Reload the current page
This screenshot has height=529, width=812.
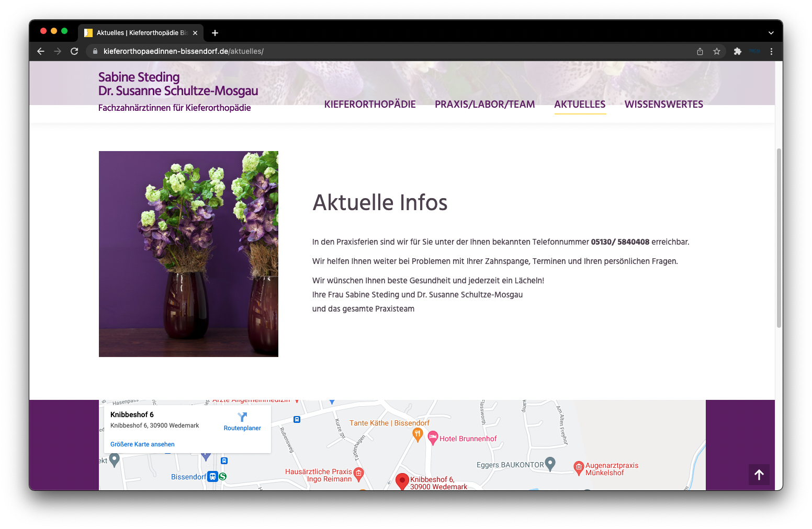tap(74, 51)
